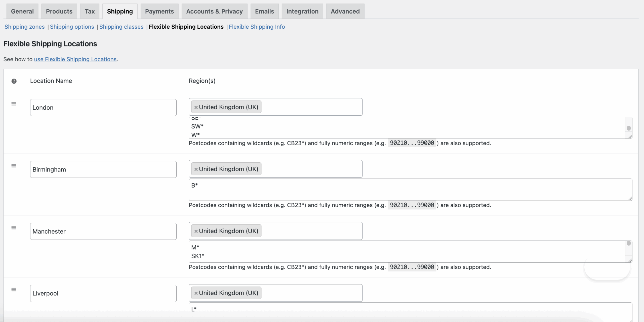Click the help question mark icon

(14, 81)
